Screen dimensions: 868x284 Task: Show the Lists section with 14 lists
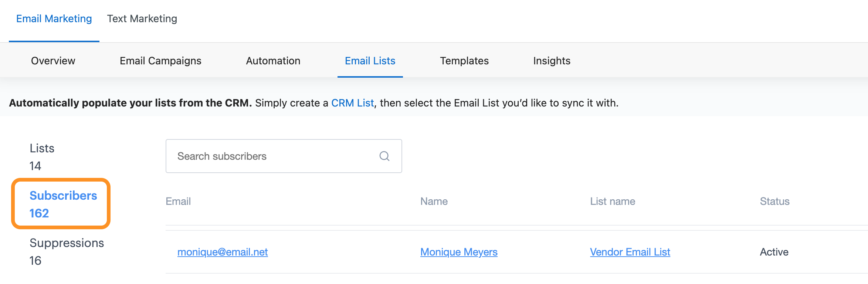click(42, 157)
